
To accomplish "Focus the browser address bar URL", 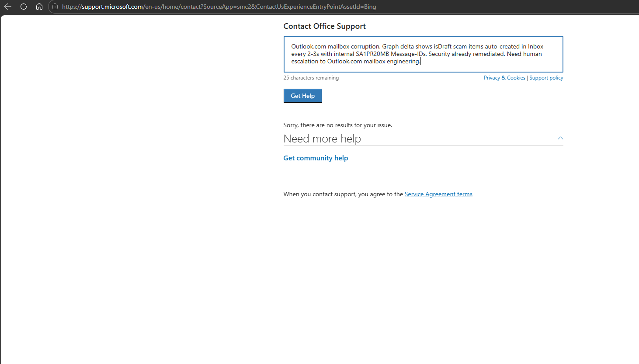I will (219, 7).
